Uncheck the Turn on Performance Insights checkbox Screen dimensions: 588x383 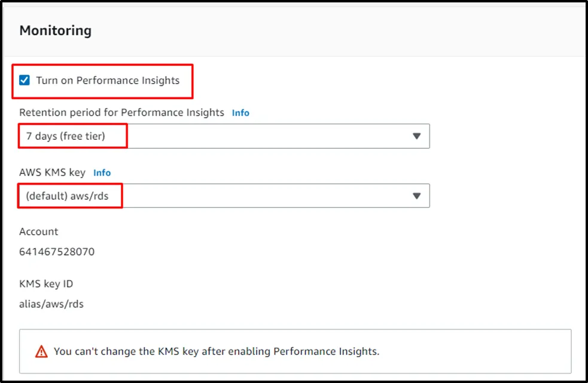25,80
